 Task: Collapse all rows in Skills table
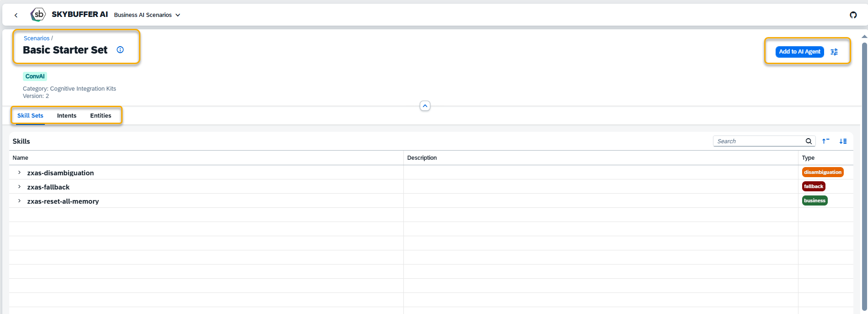tap(825, 141)
